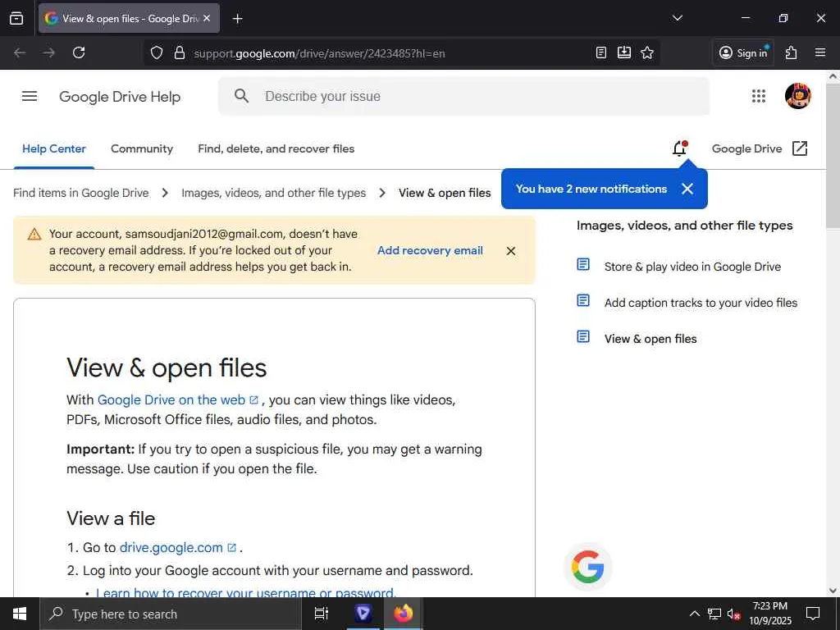The width and height of the screenshot is (840, 630).
Task: Open Firefox application menu
Action: pyautogui.click(x=820, y=52)
